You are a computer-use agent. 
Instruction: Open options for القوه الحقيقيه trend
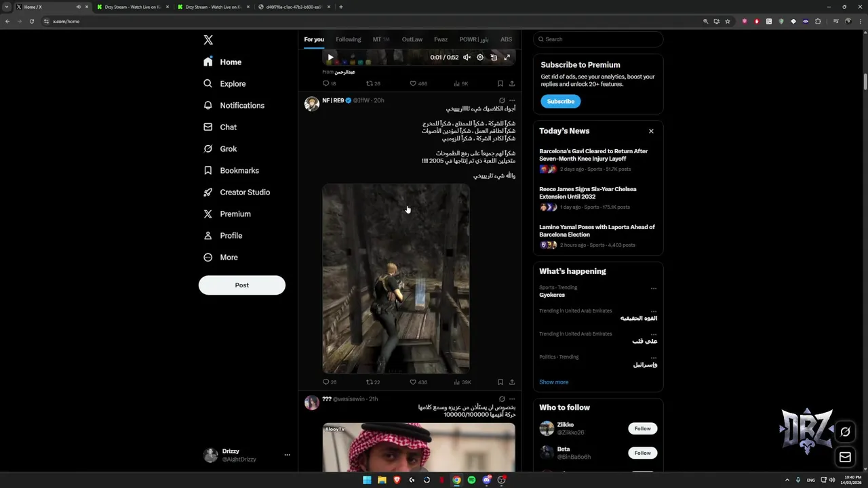(x=654, y=311)
